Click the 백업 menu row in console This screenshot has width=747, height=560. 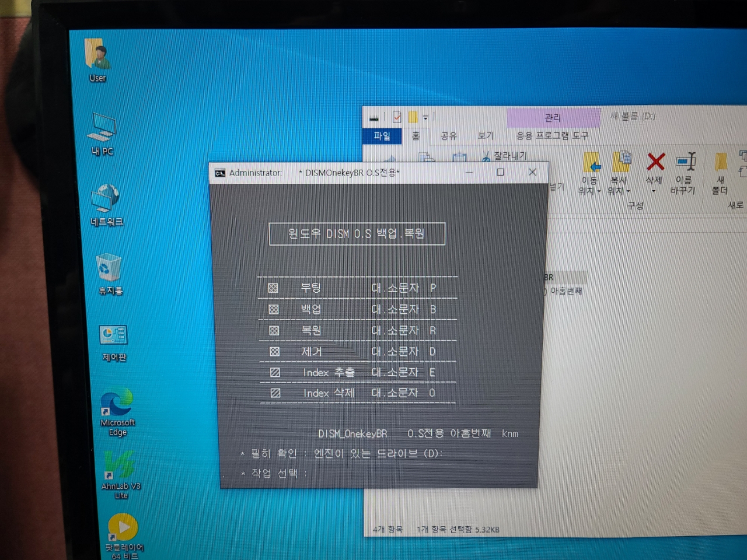coord(357,309)
